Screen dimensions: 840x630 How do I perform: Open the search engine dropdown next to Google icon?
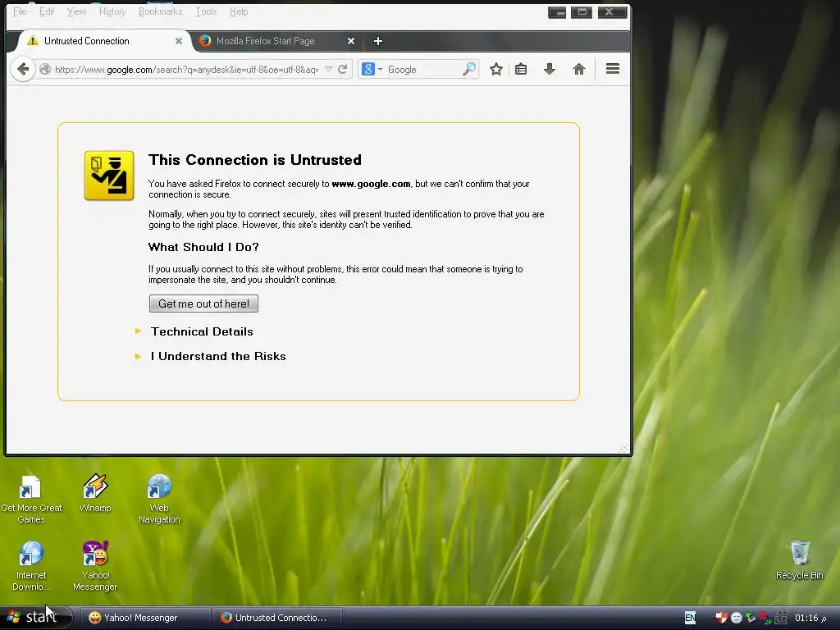click(381, 69)
